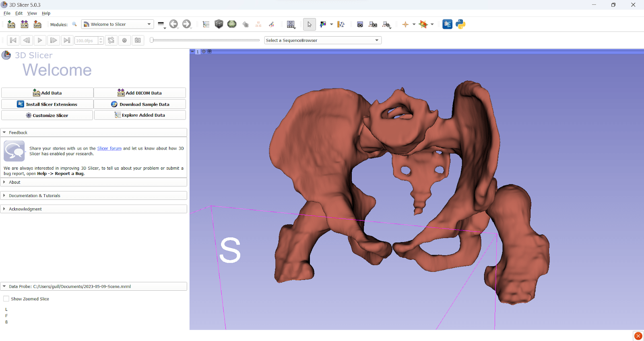Collapse the Data Probe panel
Screen dimensions: 644x341
point(94,286)
